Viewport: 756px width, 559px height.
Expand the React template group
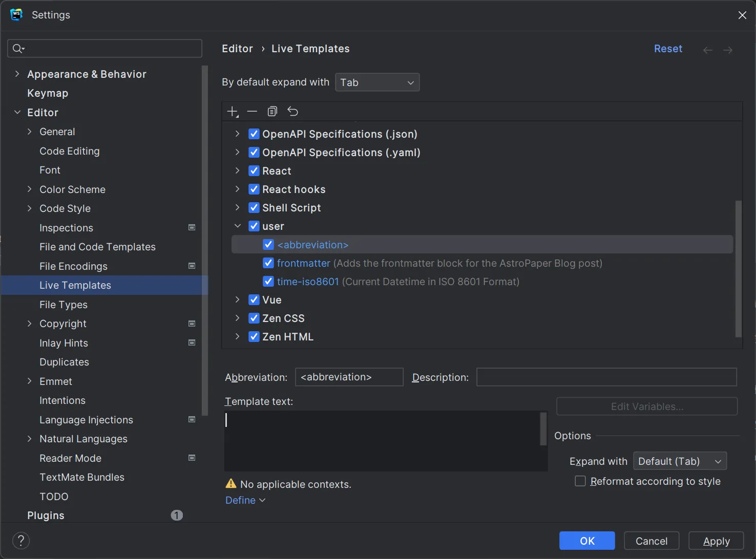pos(238,170)
